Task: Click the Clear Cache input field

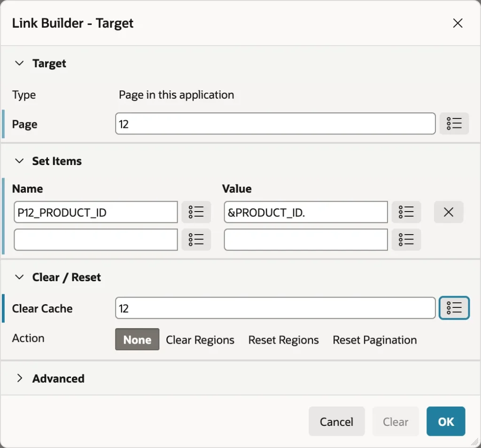Action: pos(275,308)
